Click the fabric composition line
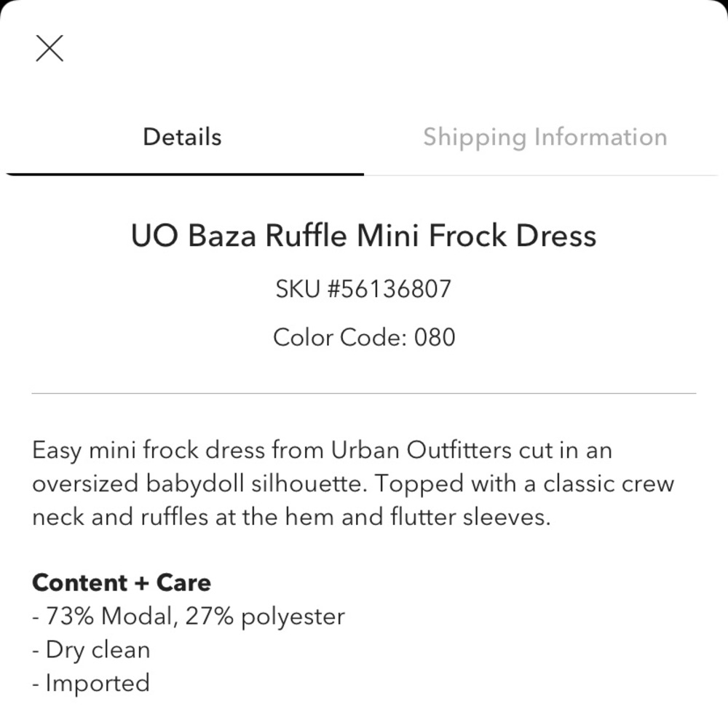The height and width of the screenshot is (728, 728). click(x=188, y=616)
